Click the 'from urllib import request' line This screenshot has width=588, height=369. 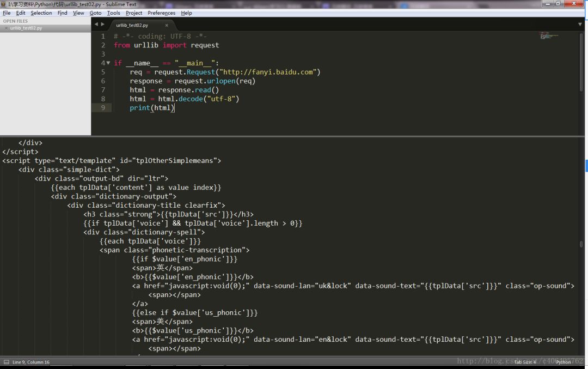tap(167, 45)
